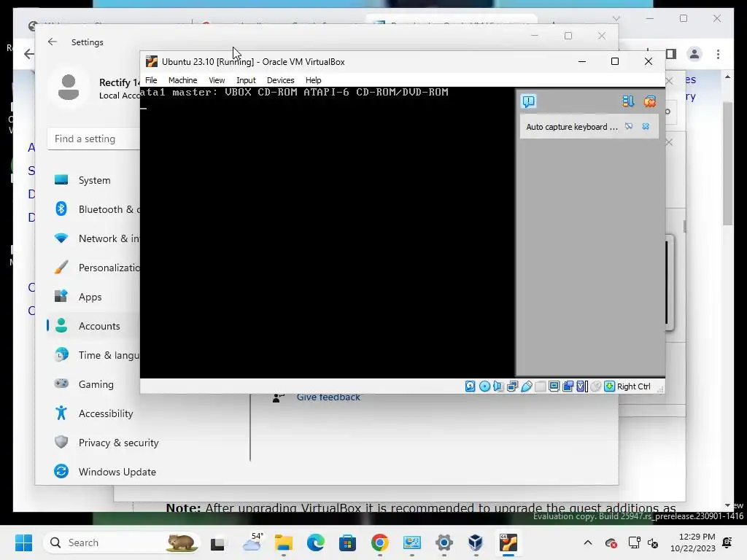This screenshot has width=747, height=560.
Task: Open the Chrome tab search dropdown arrow
Action: [616, 18]
